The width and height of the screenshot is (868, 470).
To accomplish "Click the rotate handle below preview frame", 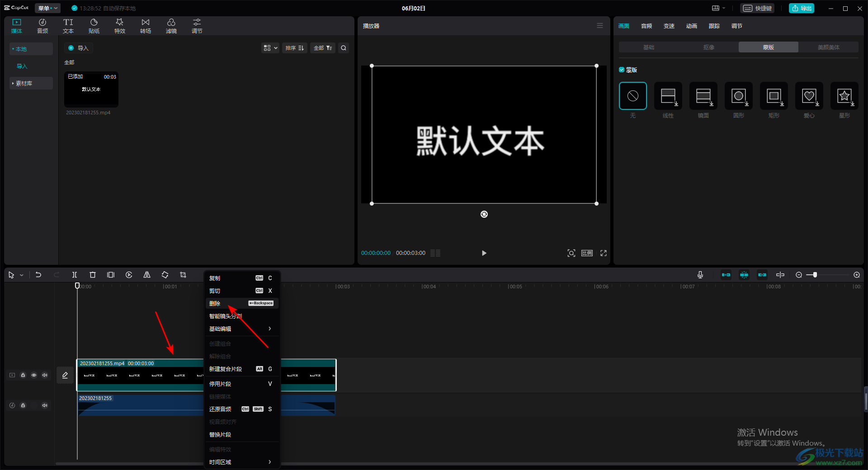I will pyautogui.click(x=484, y=214).
